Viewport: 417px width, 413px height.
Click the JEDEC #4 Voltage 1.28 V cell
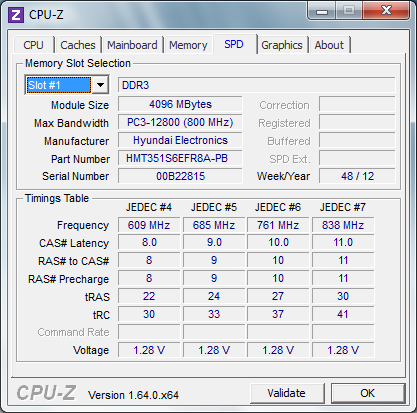coord(149,350)
